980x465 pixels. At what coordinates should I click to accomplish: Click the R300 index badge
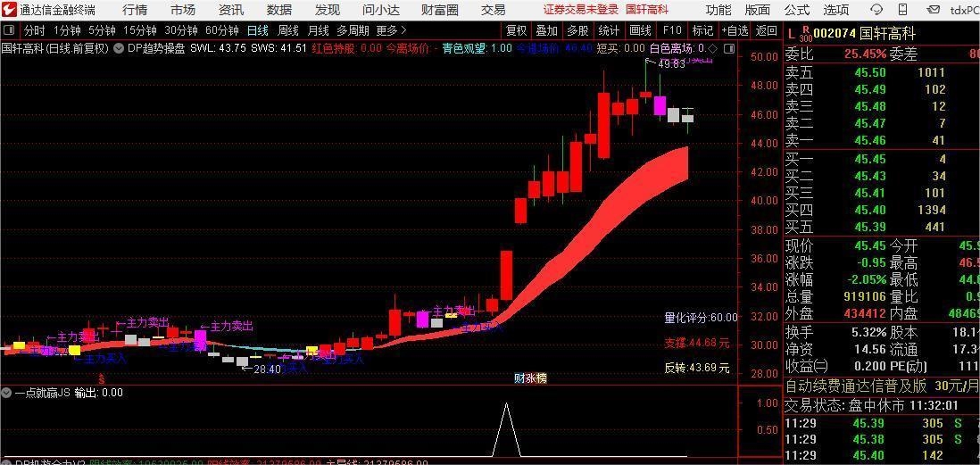tap(806, 34)
